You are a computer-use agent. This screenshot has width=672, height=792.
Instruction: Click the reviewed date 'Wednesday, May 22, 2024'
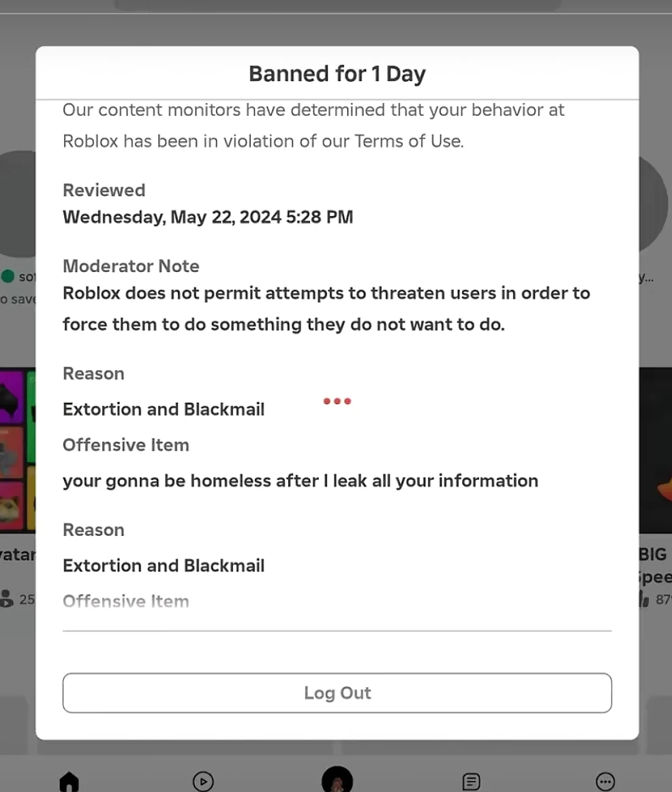coord(207,217)
